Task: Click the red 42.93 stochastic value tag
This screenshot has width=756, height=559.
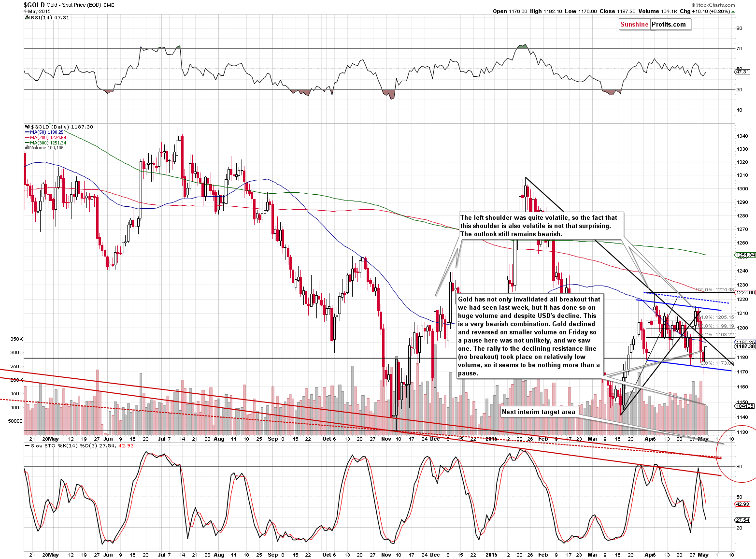Action: [742, 504]
